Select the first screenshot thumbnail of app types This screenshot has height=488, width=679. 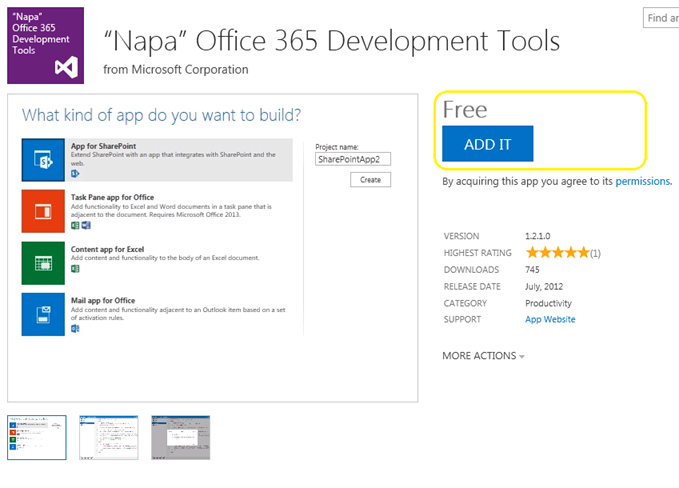coord(37,437)
